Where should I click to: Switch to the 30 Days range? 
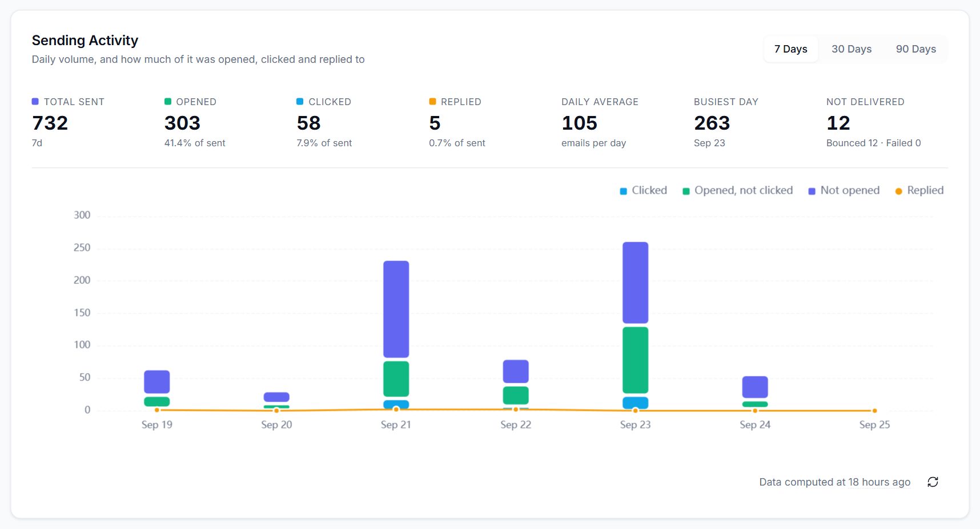851,49
